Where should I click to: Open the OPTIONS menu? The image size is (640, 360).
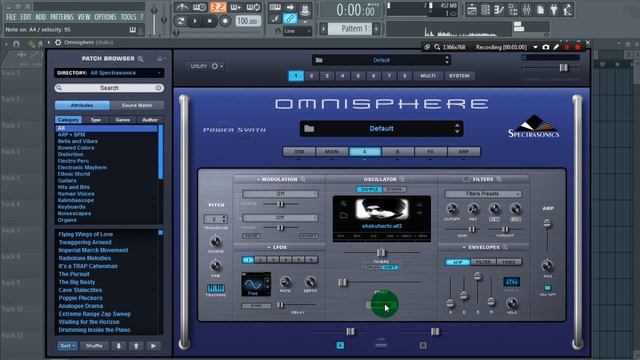click(x=105, y=17)
